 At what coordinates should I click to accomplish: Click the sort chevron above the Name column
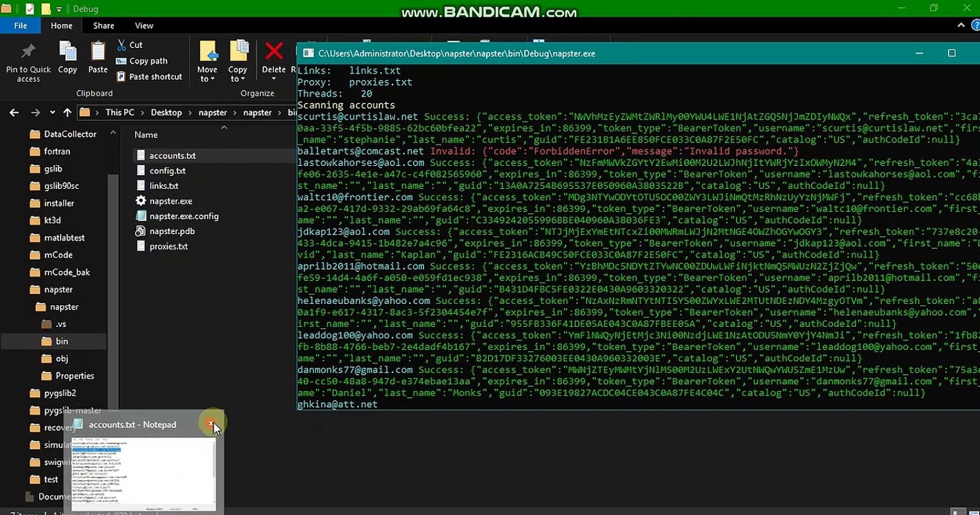point(224,127)
